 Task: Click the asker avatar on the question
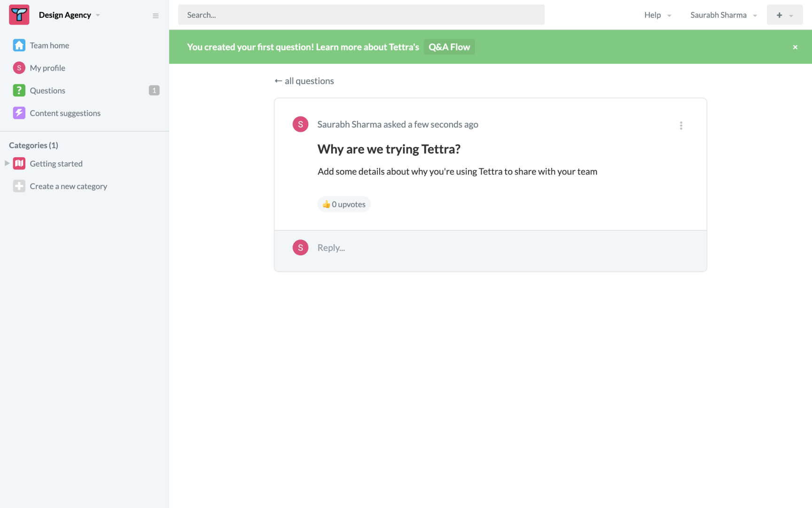coord(301,124)
